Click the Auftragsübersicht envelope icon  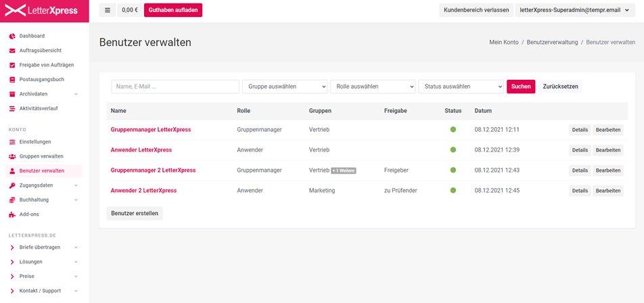(x=12, y=51)
